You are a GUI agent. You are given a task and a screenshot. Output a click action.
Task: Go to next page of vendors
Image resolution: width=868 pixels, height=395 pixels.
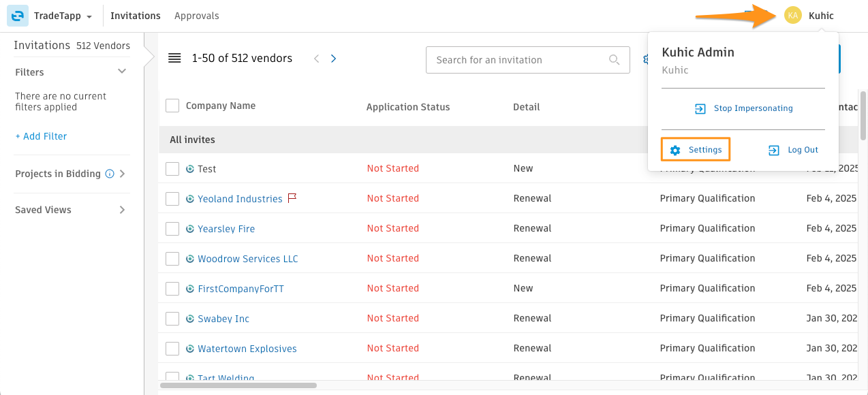pyautogui.click(x=334, y=59)
